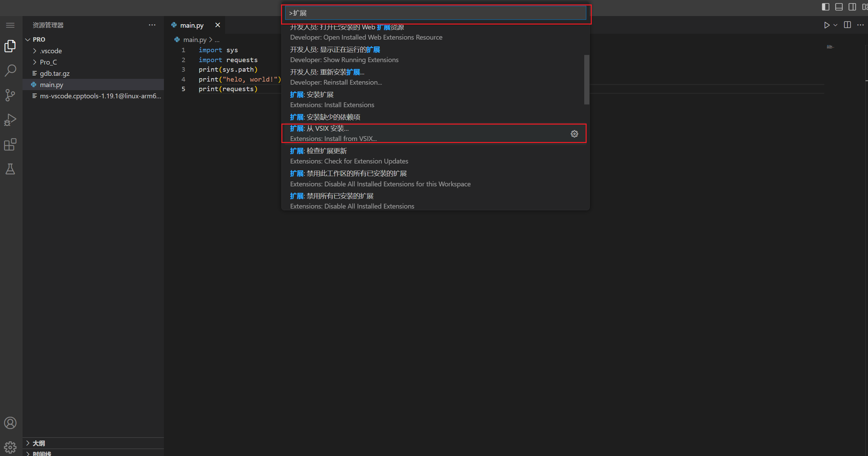The width and height of the screenshot is (868, 456).
Task: Run Developer: Open Installed Web Extensions Resource
Action: tap(433, 32)
